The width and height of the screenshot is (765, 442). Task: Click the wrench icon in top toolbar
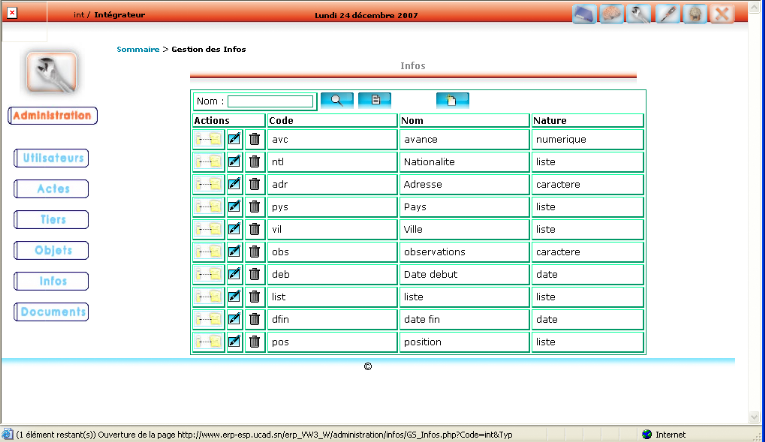point(641,14)
